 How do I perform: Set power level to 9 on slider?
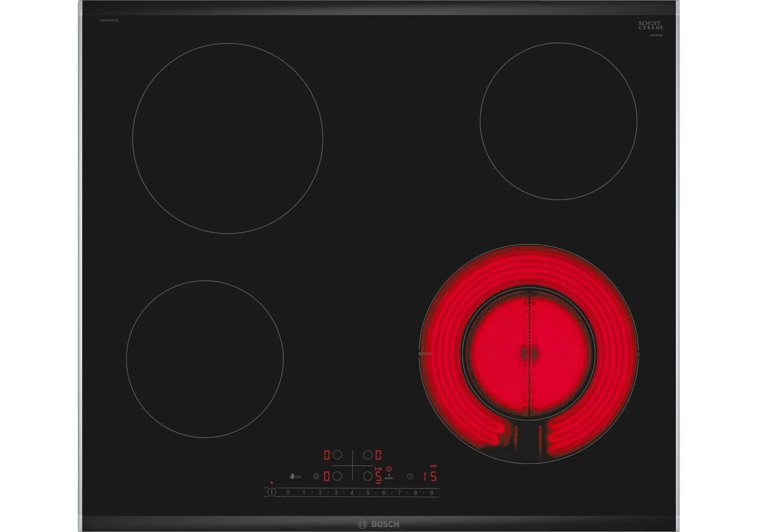[431, 493]
